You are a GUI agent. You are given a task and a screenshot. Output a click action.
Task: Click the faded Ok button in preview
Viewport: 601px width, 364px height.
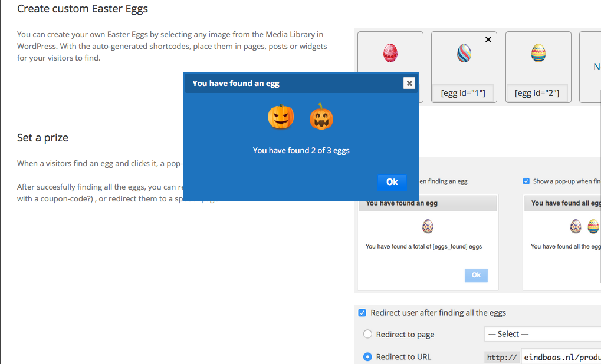[x=476, y=275]
